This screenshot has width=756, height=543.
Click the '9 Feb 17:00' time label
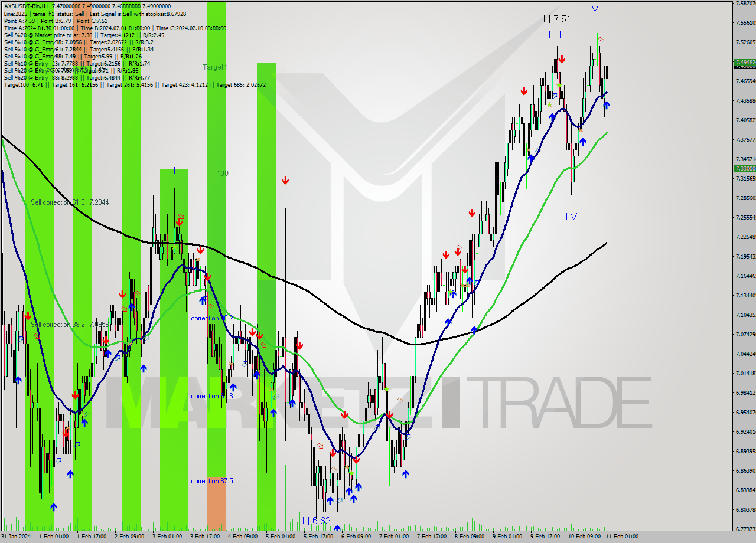point(545,537)
